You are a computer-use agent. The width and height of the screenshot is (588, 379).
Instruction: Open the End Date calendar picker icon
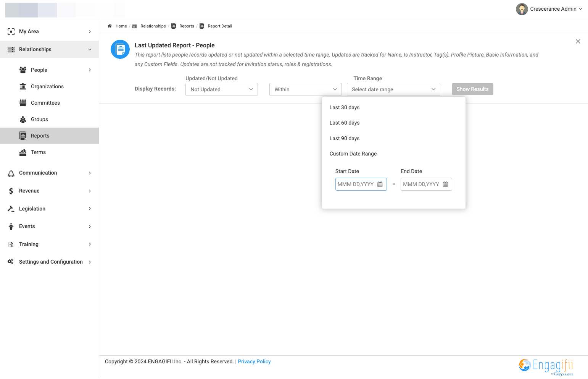[x=445, y=184]
